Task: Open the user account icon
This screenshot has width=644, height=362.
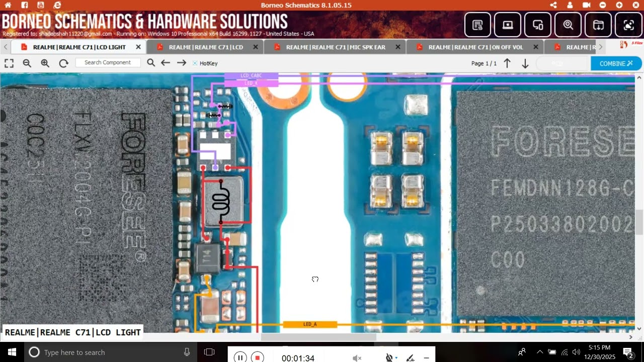Action: [570, 5]
